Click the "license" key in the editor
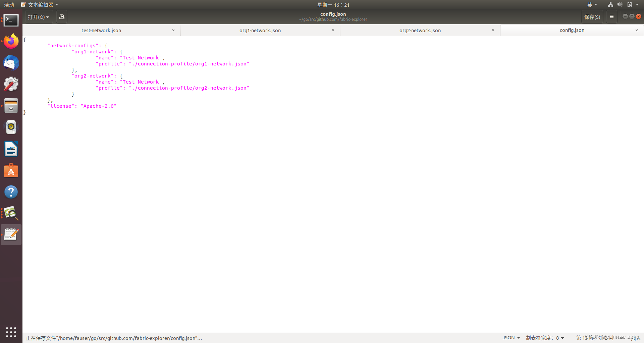Screen dimensions: 644x343 click(61, 106)
